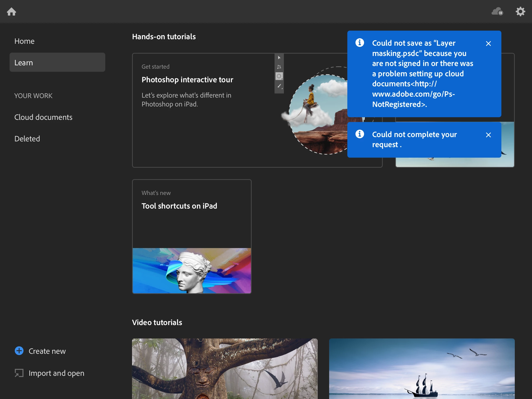Image resolution: width=532 pixels, height=399 pixels.
Task: Go to Deleted files
Action: pos(27,139)
